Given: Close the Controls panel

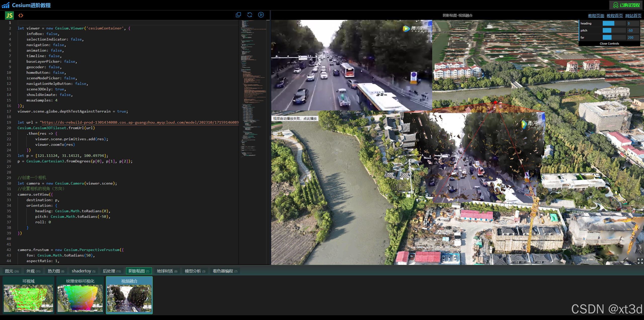Looking at the screenshot, I should tap(609, 44).
